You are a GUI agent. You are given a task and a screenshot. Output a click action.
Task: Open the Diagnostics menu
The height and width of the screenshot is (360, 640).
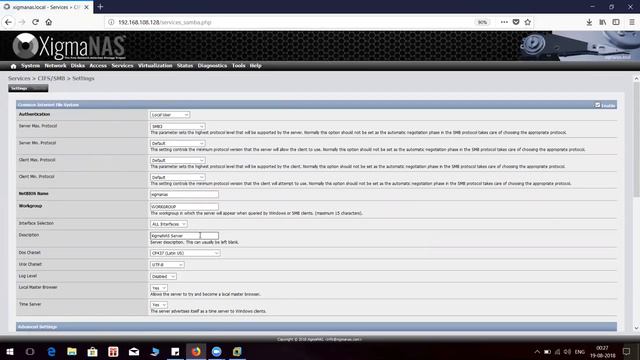coord(212,66)
